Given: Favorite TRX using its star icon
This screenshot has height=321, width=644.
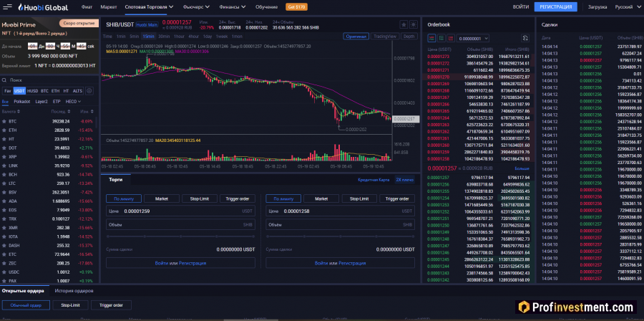Looking at the screenshot, I should [4, 219].
